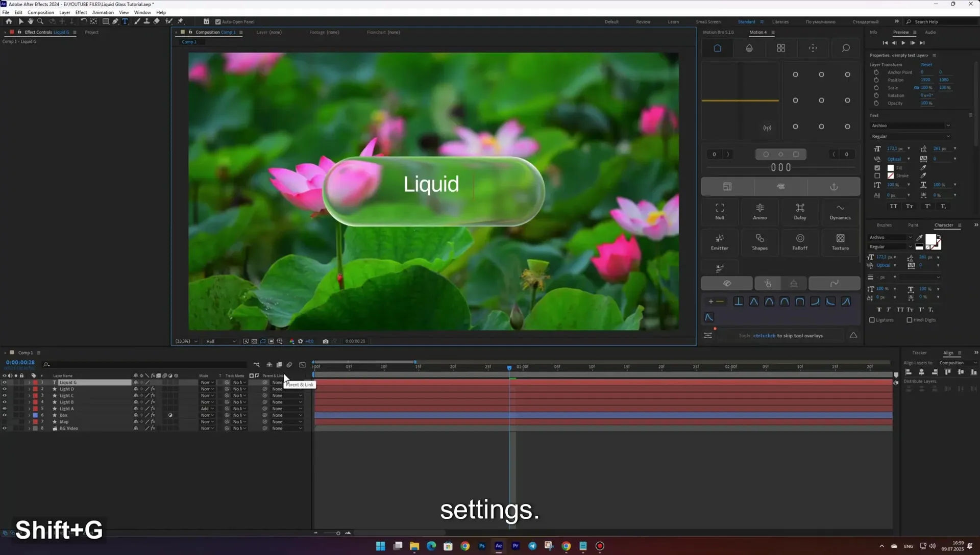Click Reset in Layer Transform
This screenshot has height=555, width=980.
(x=926, y=65)
